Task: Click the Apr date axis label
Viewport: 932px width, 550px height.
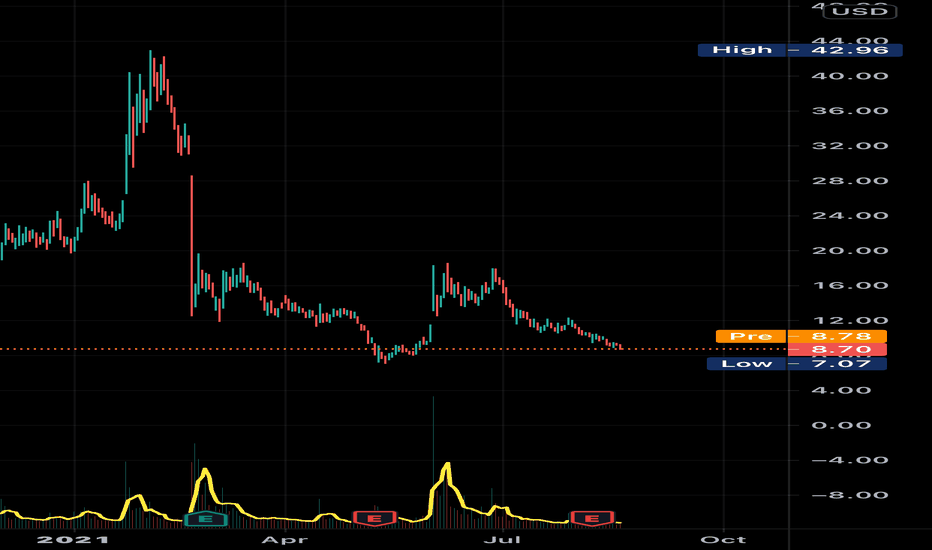Action: pyautogui.click(x=285, y=540)
